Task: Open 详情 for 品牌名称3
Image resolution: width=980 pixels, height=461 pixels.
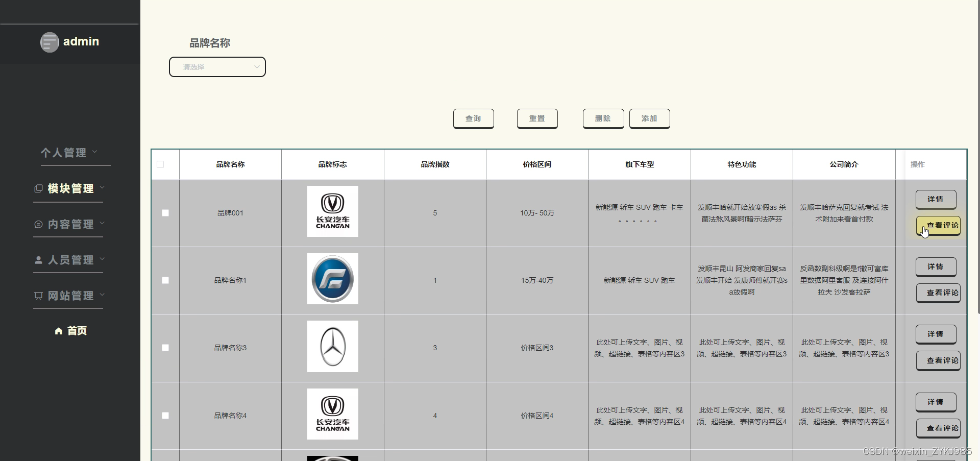Action: (936, 334)
